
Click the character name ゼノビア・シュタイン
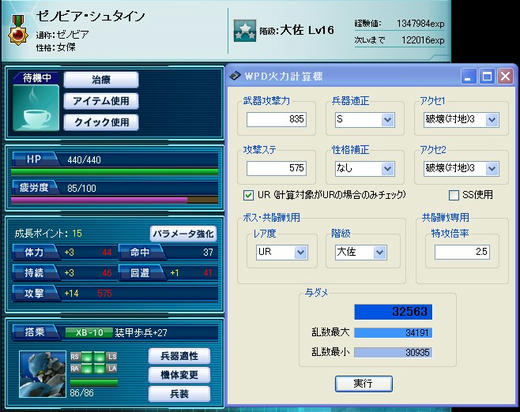click(x=91, y=16)
